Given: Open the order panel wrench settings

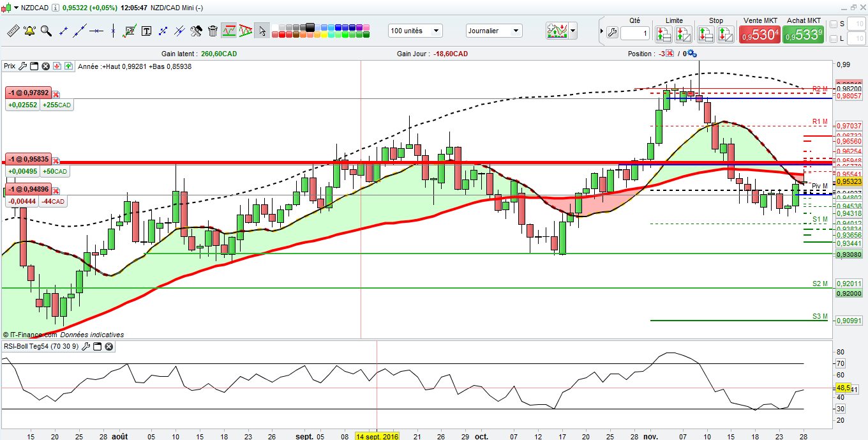Looking at the screenshot, I should click(x=611, y=33).
